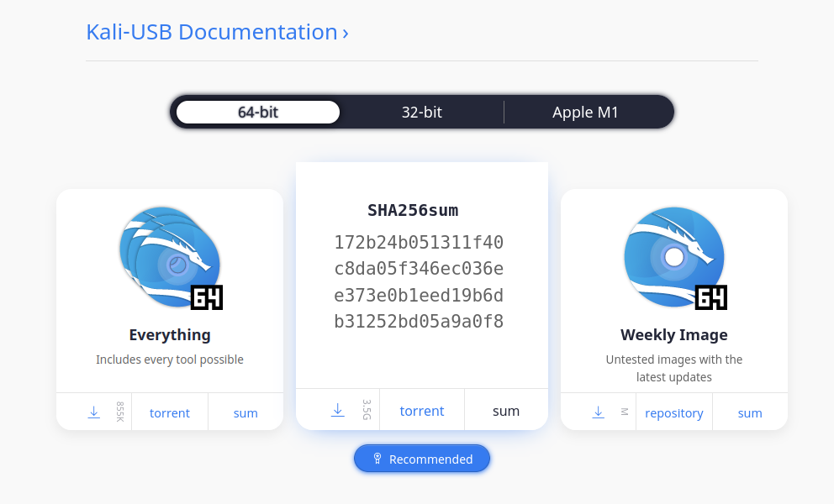Open torrent link on the SHA256sum card
The image size is (834, 504).
click(422, 411)
